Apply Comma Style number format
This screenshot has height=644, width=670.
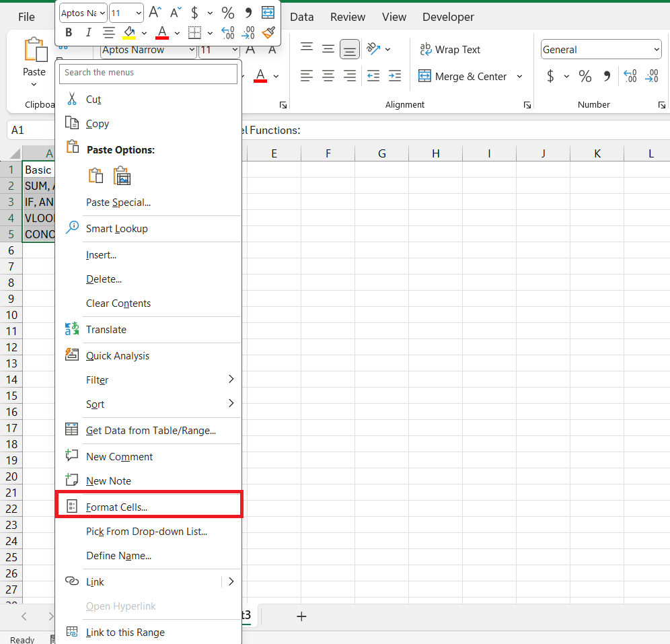point(606,76)
